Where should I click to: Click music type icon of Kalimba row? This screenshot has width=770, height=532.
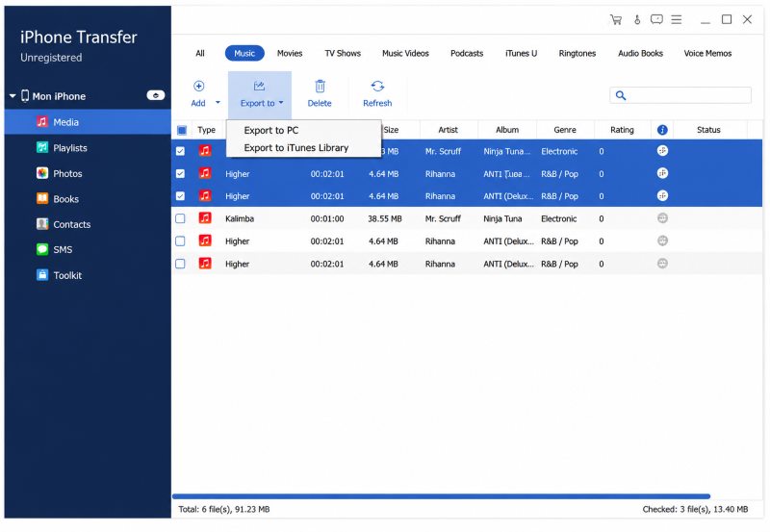[x=205, y=218]
